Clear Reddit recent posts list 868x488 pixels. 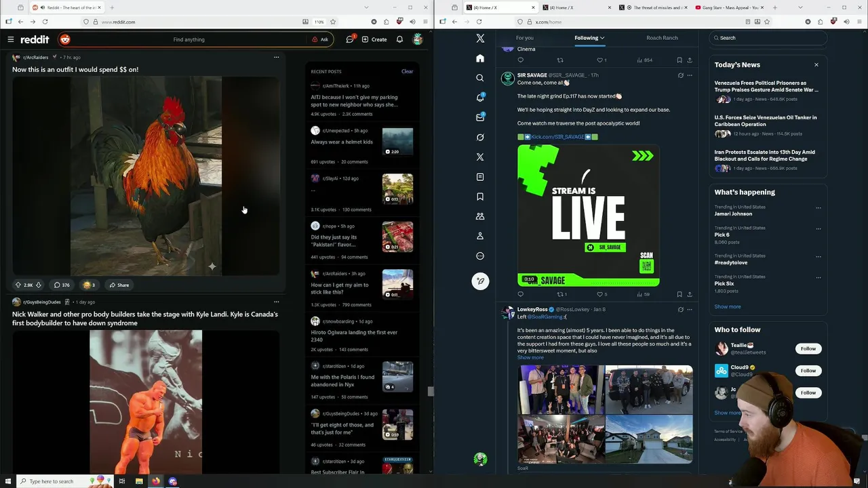click(407, 71)
